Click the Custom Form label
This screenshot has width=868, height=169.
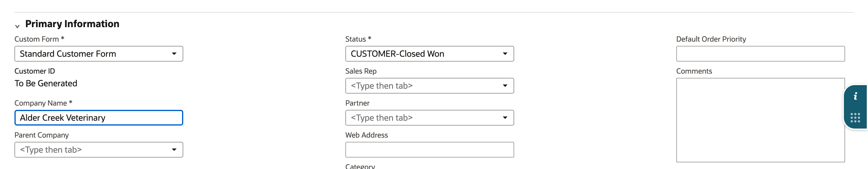tap(39, 39)
